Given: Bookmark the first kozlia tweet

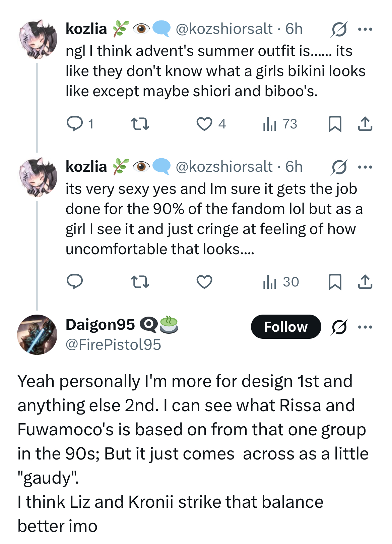Looking at the screenshot, I should coord(335,124).
